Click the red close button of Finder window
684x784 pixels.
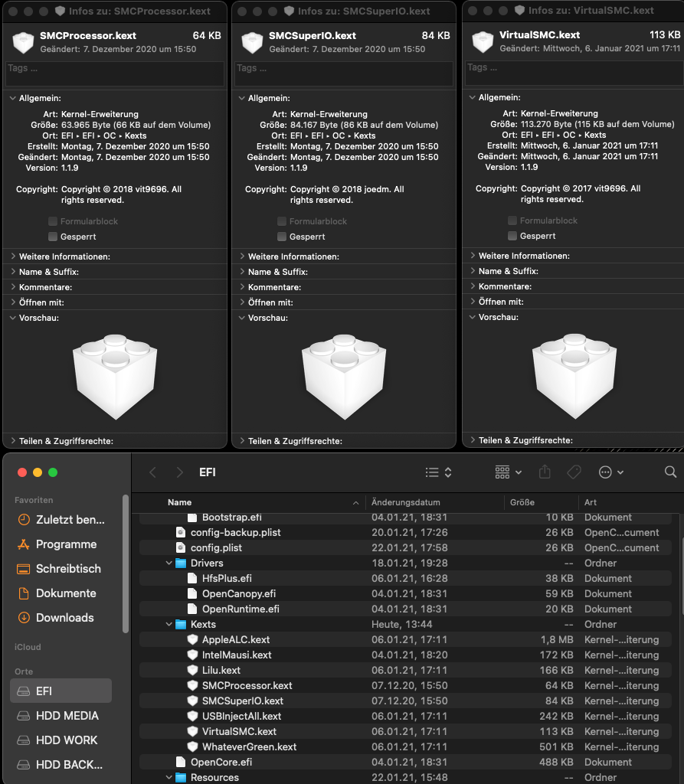22,472
